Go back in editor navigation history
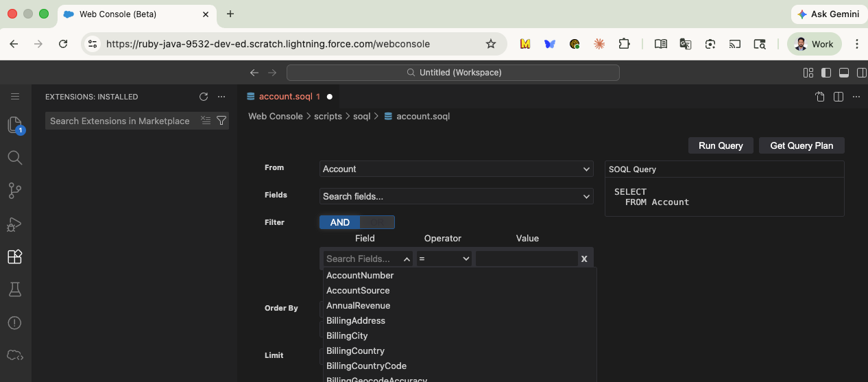This screenshot has height=382, width=868. 254,73
